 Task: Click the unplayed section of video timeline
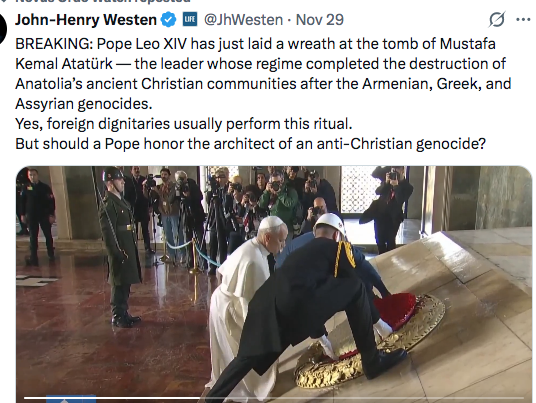[x=361, y=398]
